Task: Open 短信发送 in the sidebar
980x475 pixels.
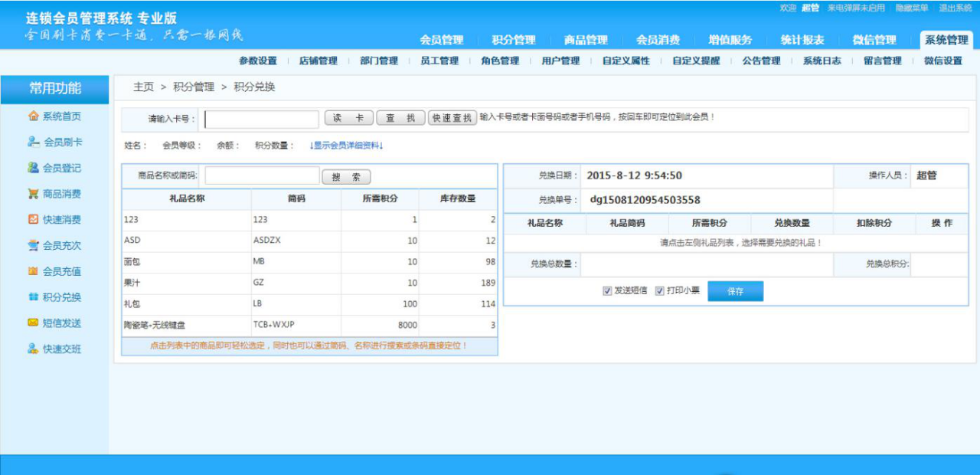Action: point(54,323)
